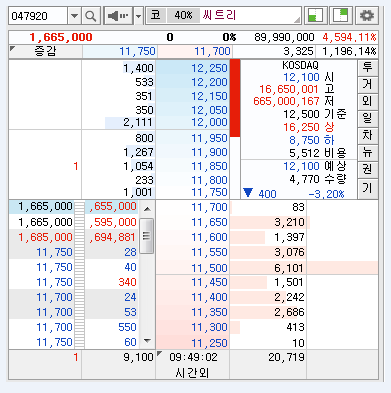
Task: Open the gear settings icon
Action: (367, 15)
